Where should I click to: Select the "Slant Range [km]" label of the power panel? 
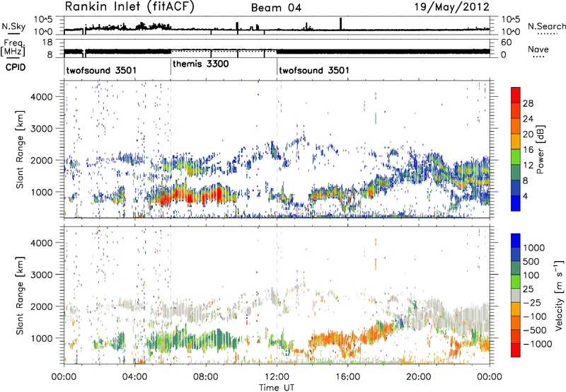click(x=20, y=149)
